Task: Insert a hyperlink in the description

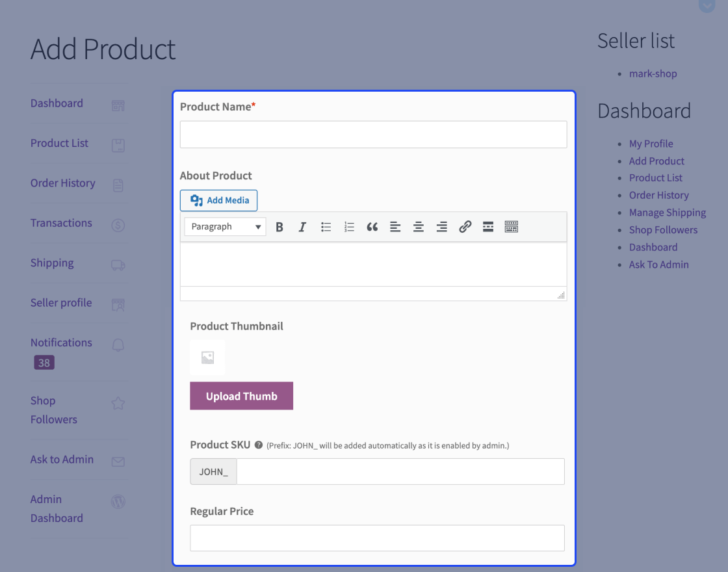Action: 465,226
